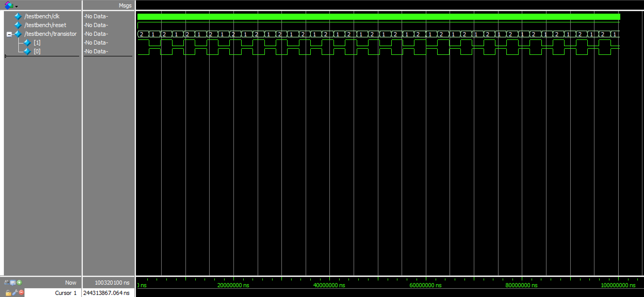Open the dataset pane dropdown arrow
Screen dimensions: 644x297
coord(17,6)
